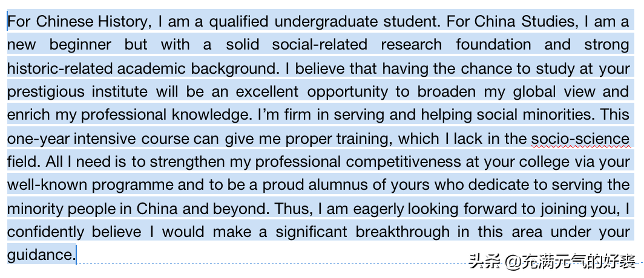Place cursor in the word "undergraduate"
The height and width of the screenshot is (278, 644).
coord(327,22)
